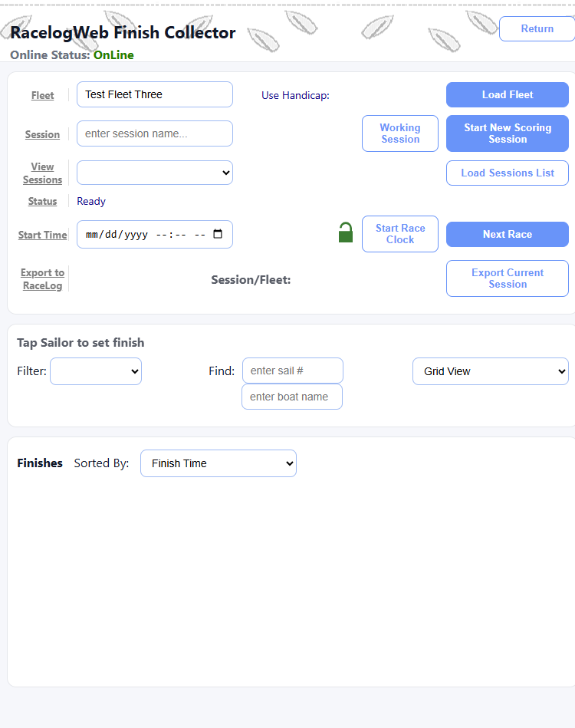575x728 pixels.
Task: Advance with the Next Race button
Action: pos(508,234)
